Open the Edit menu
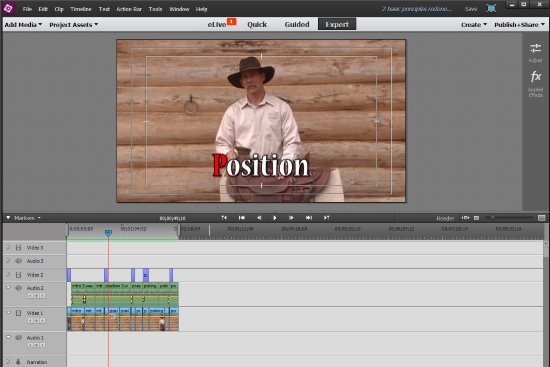This screenshot has height=367, width=550. click(x=43, y=9)
